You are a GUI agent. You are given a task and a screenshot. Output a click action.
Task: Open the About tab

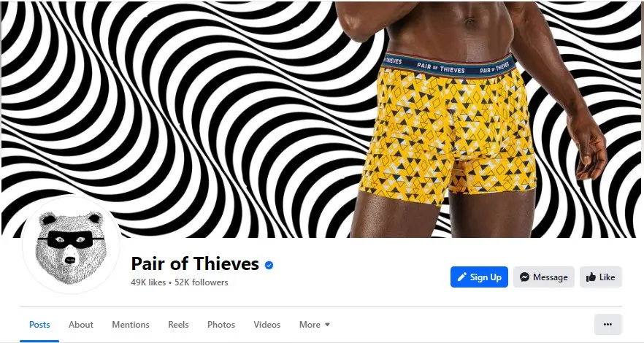click(81, 325)
